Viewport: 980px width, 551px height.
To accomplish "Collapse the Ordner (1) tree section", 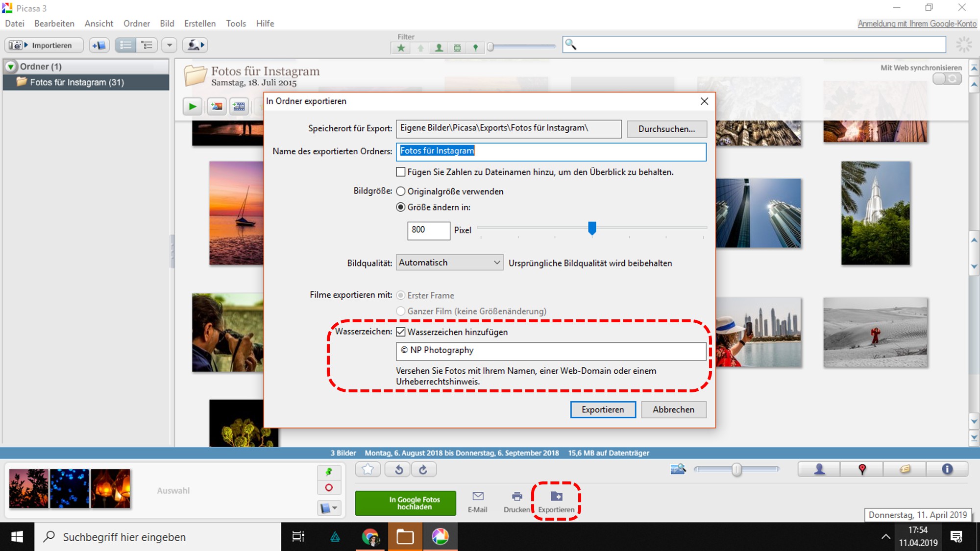I will tap(10, 67).
